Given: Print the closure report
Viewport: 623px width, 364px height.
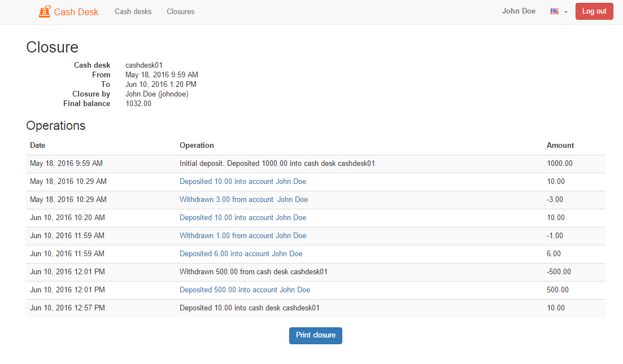Looking at the screenshot, I should click(x=315, y=335).
